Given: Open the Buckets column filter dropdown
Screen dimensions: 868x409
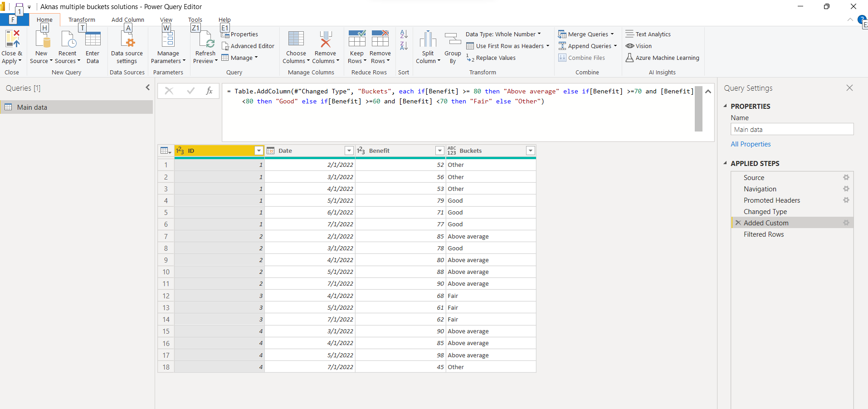Looking at the screenshot, I should (x=530, y=151).
